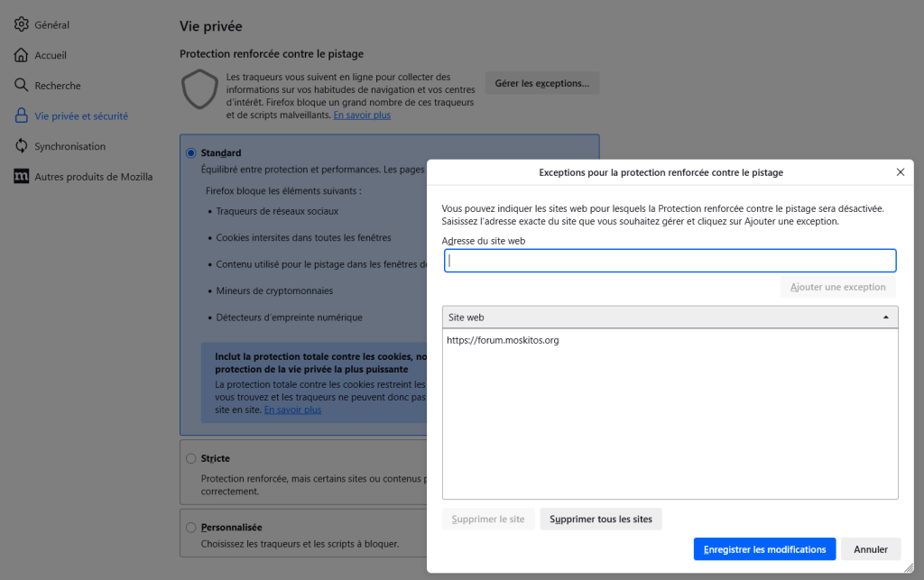Viewport: 924px width, 580px height.
Task: Click the Accueil home icon
Action: [x=22, y=55]
